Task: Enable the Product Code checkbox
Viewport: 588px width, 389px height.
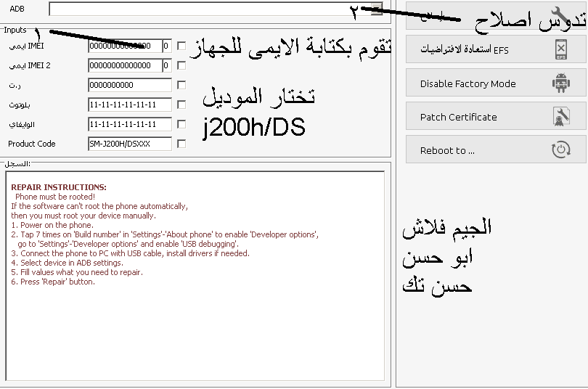Action: [181, 144]
